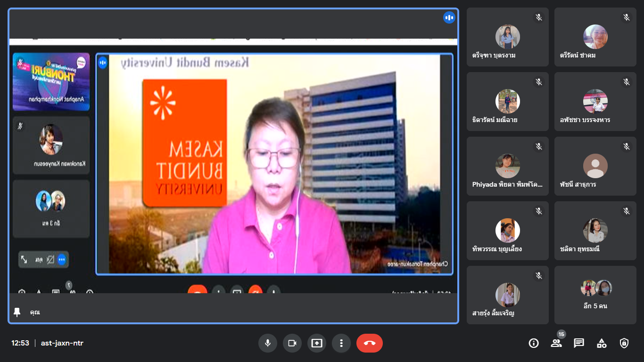
Task: Click the presenter's video feed in pink shirt
Action: click(x=274, y=164)
